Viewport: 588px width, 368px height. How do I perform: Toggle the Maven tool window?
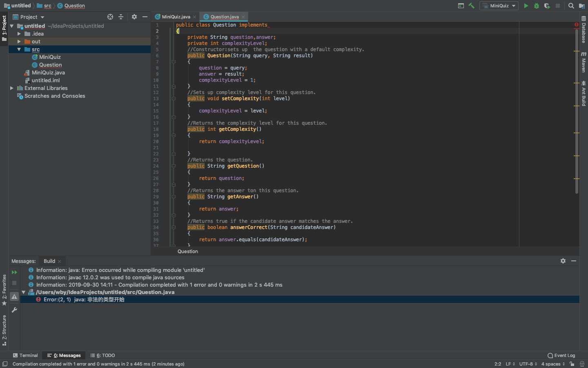click(x=584, y=62)
